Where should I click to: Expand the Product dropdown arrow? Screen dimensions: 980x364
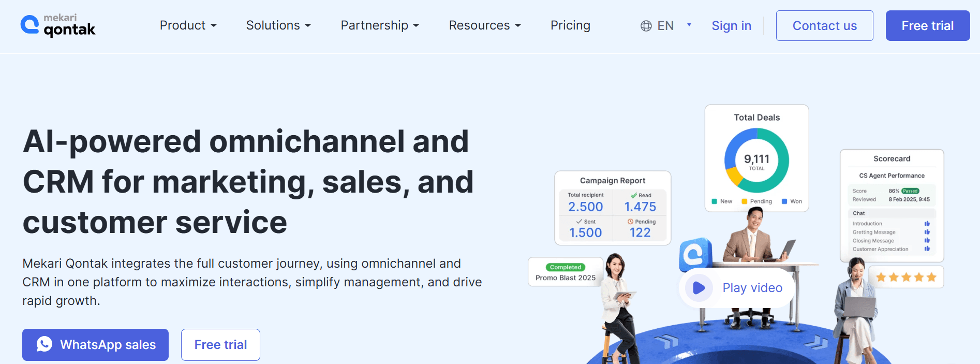[x=214, y=26]
